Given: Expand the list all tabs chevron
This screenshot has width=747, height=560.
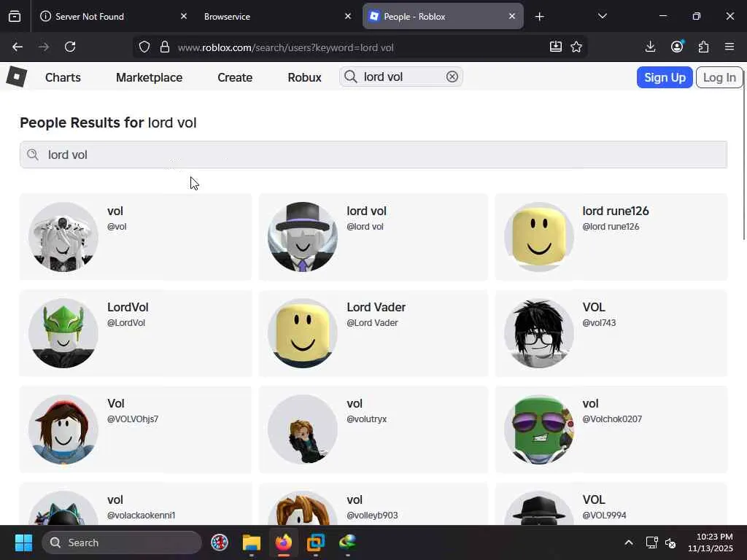Looking at the screenshot, I should [602, 16].
